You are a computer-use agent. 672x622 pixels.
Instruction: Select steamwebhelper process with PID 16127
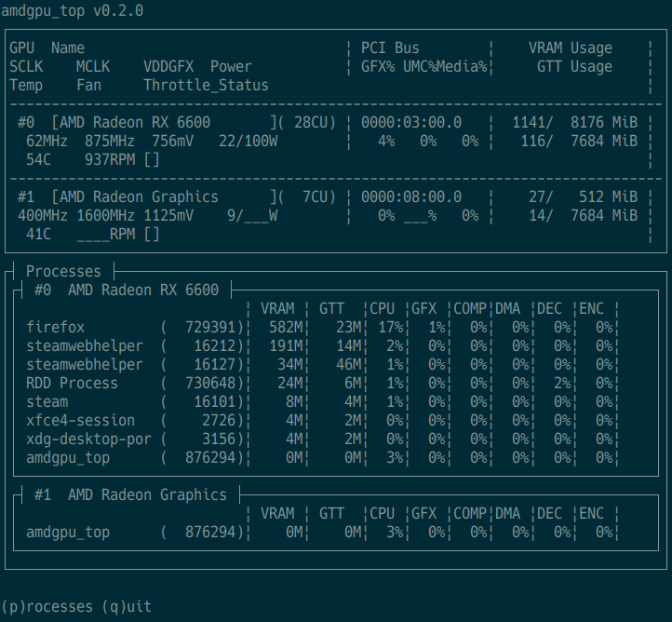point(85,365)
